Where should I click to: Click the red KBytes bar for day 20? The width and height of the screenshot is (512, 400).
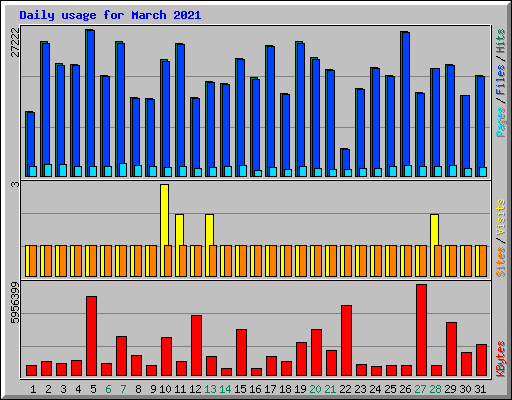tap(316, 352)
